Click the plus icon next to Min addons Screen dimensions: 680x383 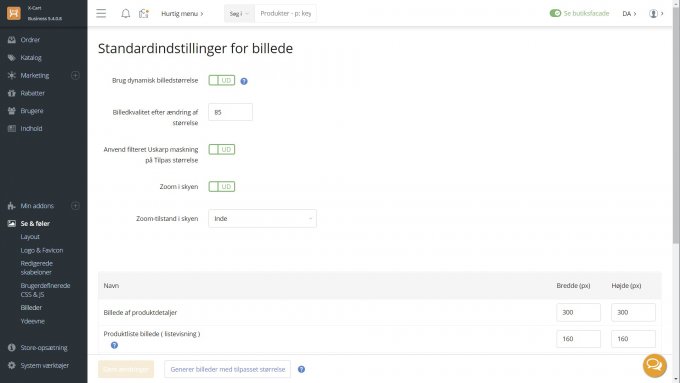[x=75, y=206]
